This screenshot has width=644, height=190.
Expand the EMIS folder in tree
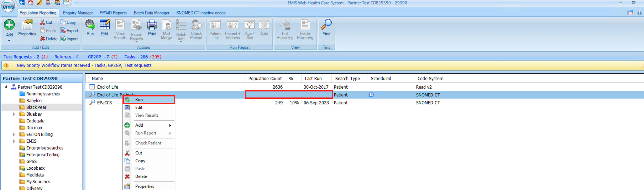pos(14,141)
